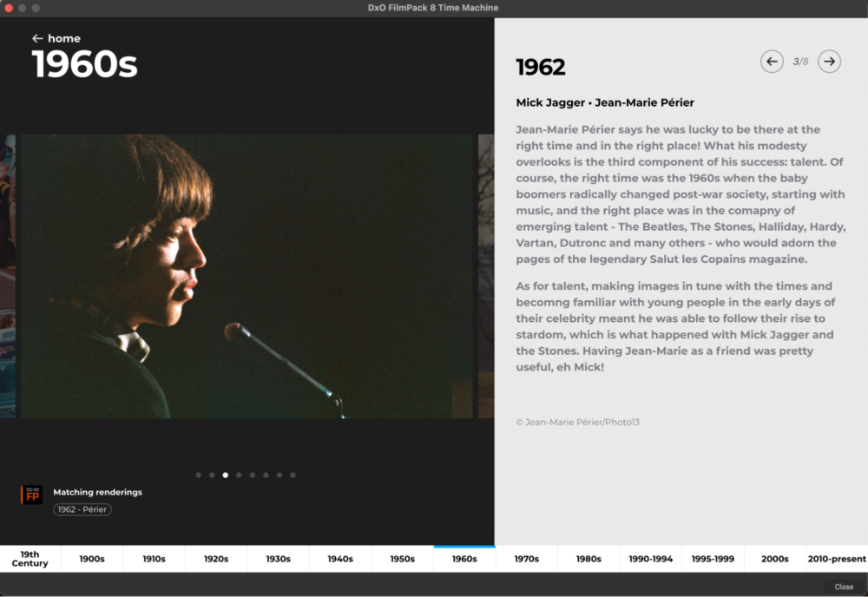Viewport: 868px width, 597px height.
Task: Open the 1962 - Périer rendering tag
Action: point(82,509)
